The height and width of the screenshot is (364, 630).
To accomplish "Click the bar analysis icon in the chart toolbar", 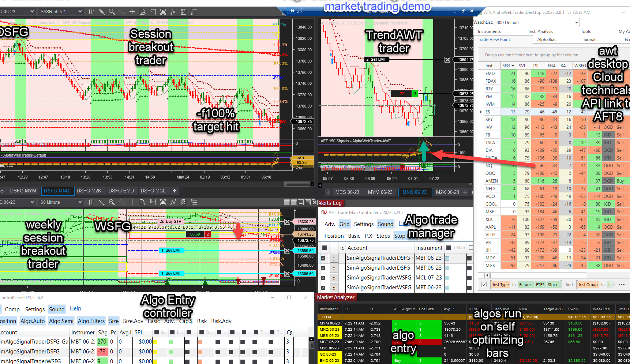I will [x=163, y=11].
